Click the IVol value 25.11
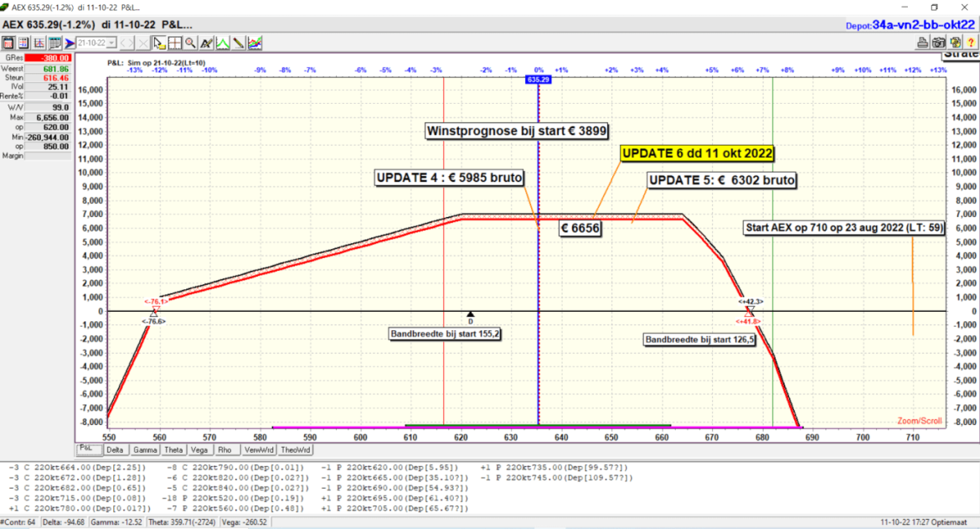 click(48, 87)
